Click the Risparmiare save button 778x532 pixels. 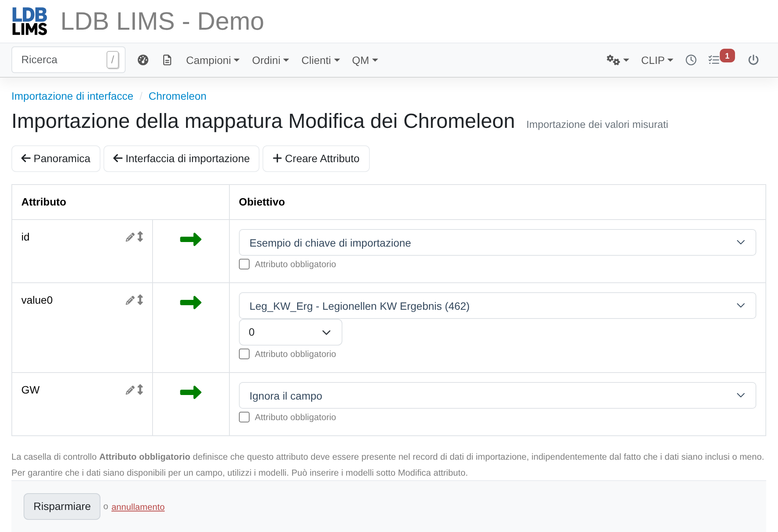pos(62,507)
